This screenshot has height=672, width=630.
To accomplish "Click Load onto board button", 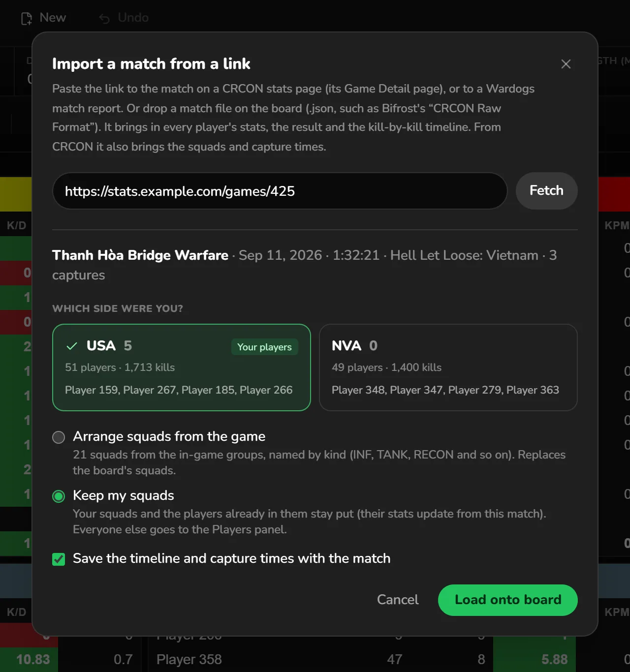I will pyautogui.click(x=507, y=600).
